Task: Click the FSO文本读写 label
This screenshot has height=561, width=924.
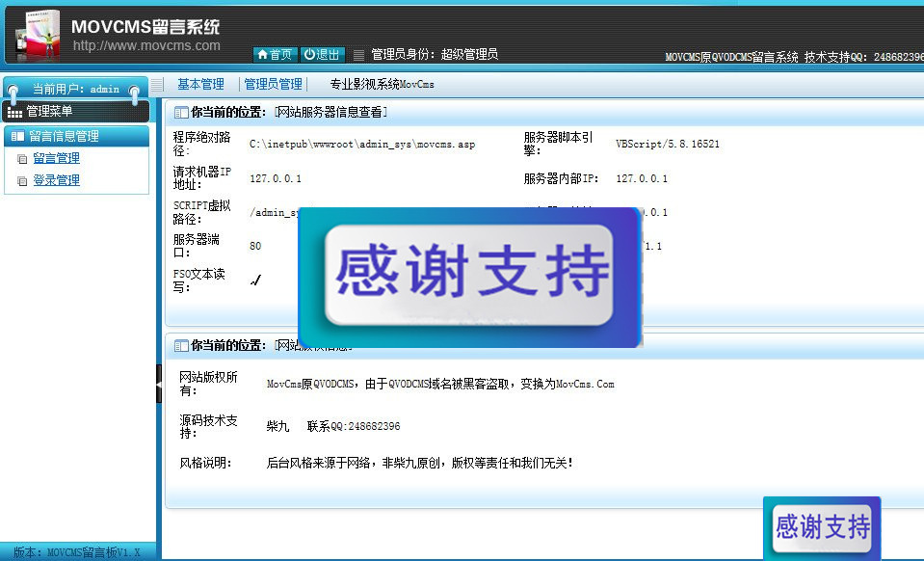Action: (x=199, y=280)
